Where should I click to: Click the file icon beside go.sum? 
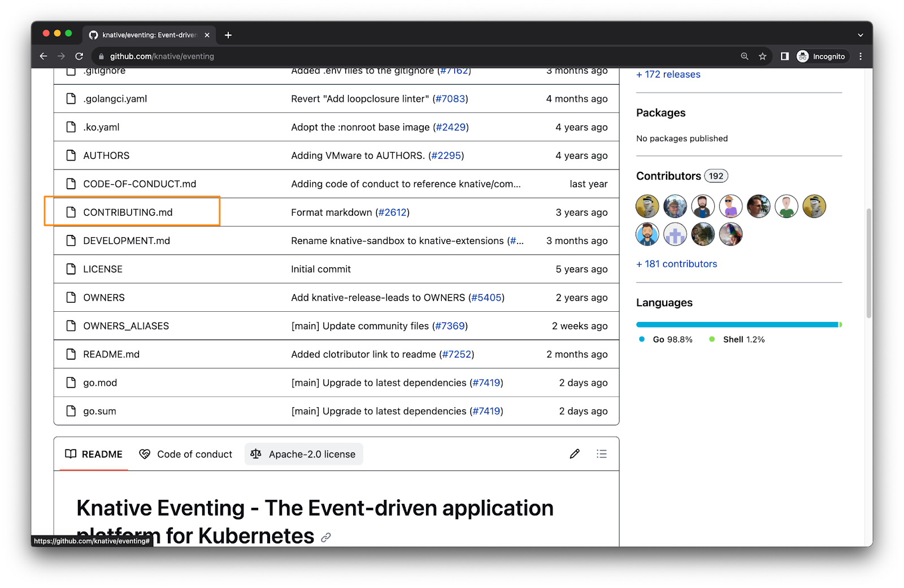pyautogui.click(x=71, y=411)
